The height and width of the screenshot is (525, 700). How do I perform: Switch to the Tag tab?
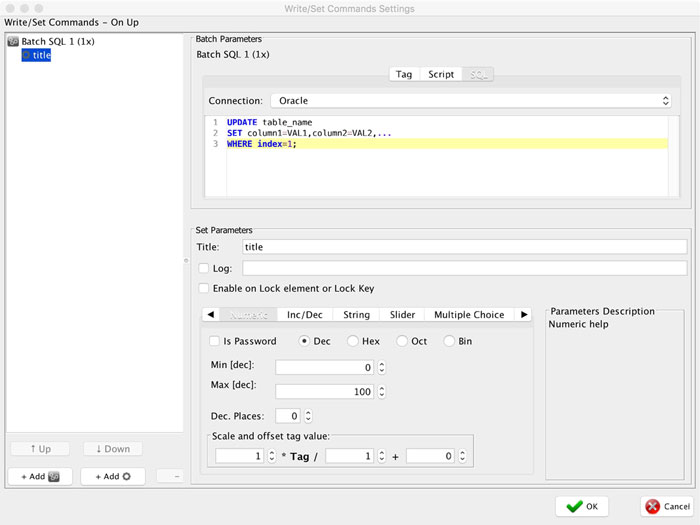click(404, 75)
